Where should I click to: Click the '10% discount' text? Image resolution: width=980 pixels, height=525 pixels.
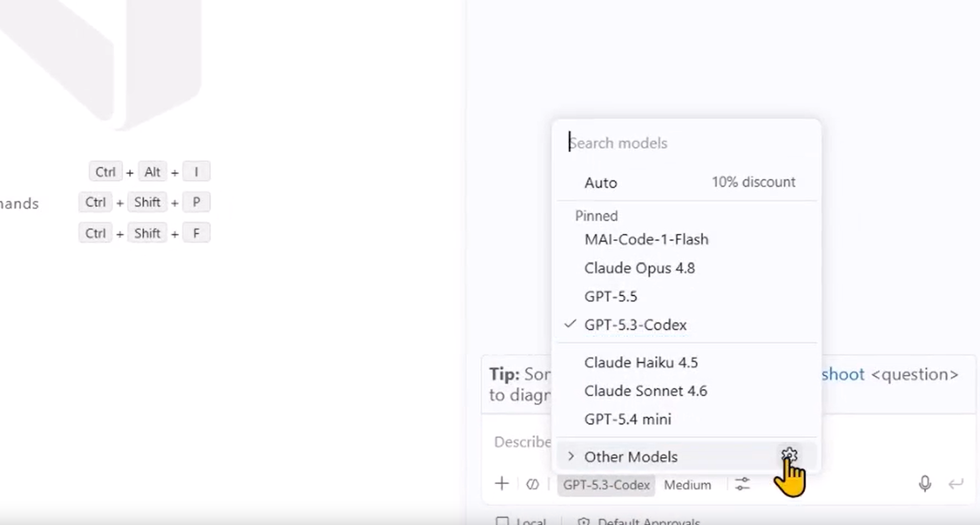[x=754, y=182]
